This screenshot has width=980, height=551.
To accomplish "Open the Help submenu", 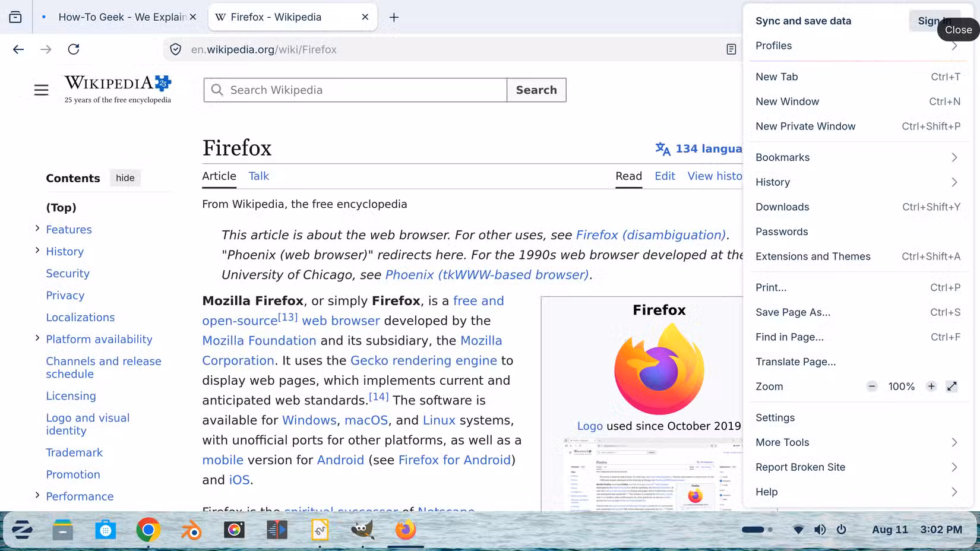I will pos(857,492).
